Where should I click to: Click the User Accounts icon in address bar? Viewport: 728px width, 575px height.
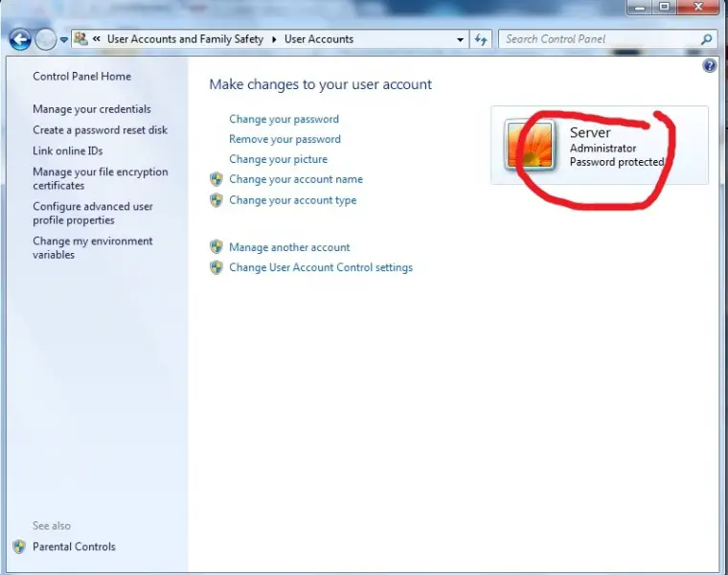[x=80, y=39]
